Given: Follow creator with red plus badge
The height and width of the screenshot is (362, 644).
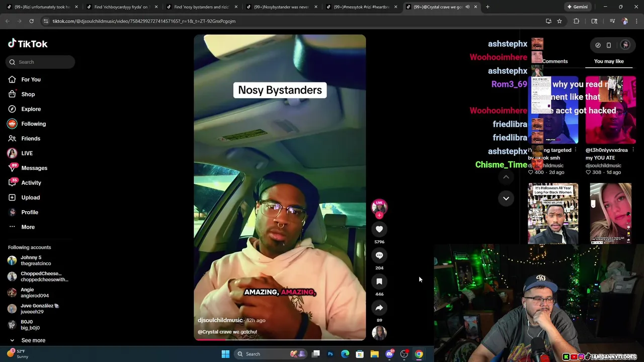Looking at the screenshot, I should coord(379,215).
